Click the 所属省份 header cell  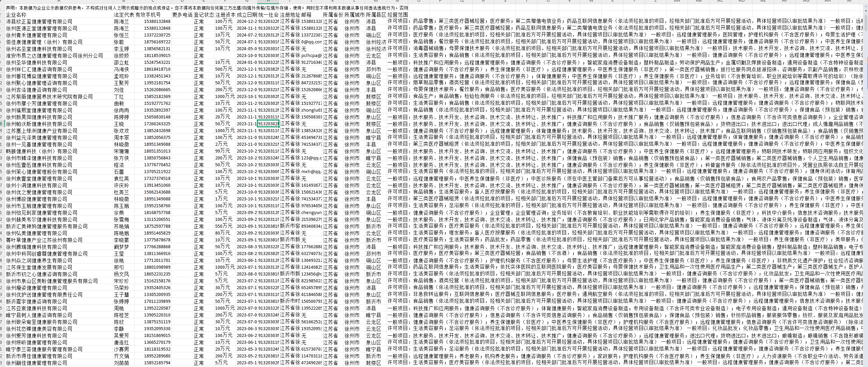click(x=333, y=15)
